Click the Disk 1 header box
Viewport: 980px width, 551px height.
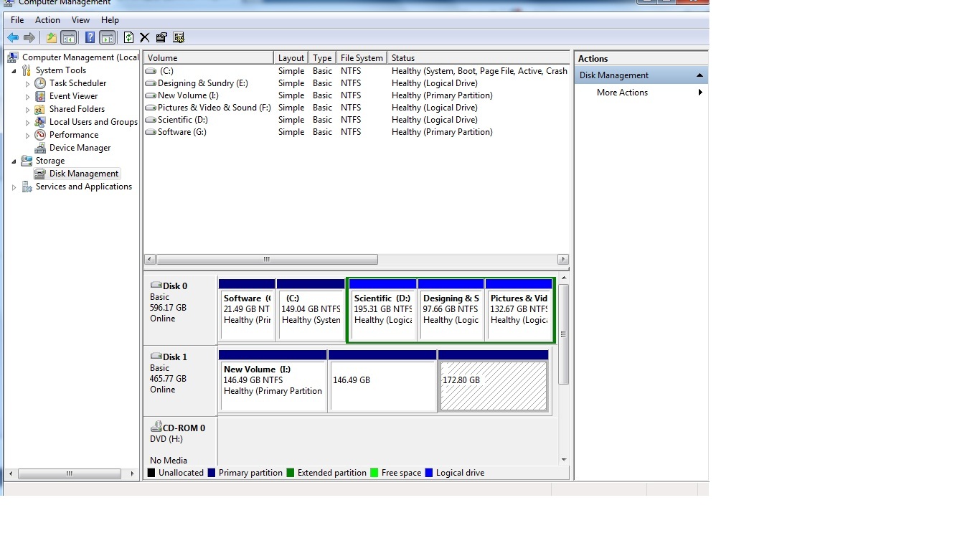pos(181,380)
